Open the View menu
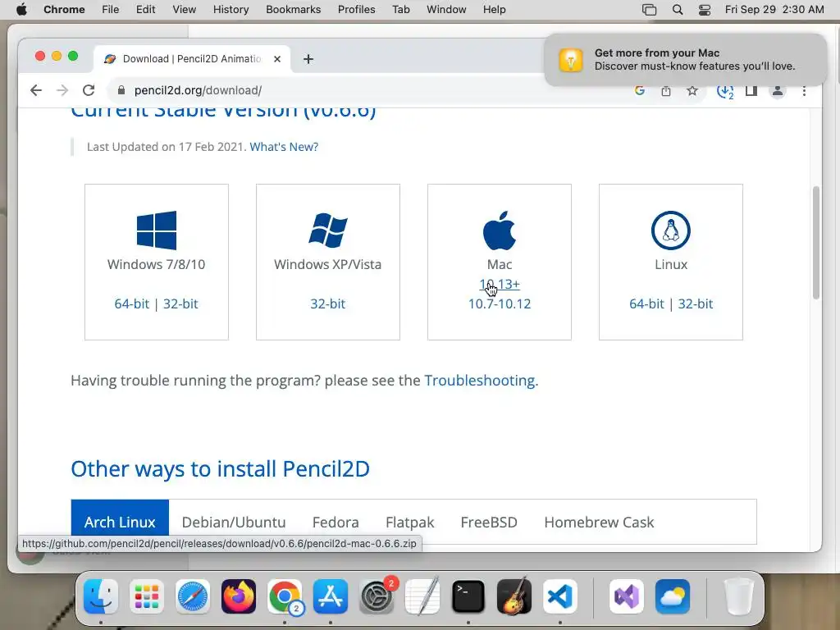The height and width of the screenshot is (630, 840). (x=184, y=10)
